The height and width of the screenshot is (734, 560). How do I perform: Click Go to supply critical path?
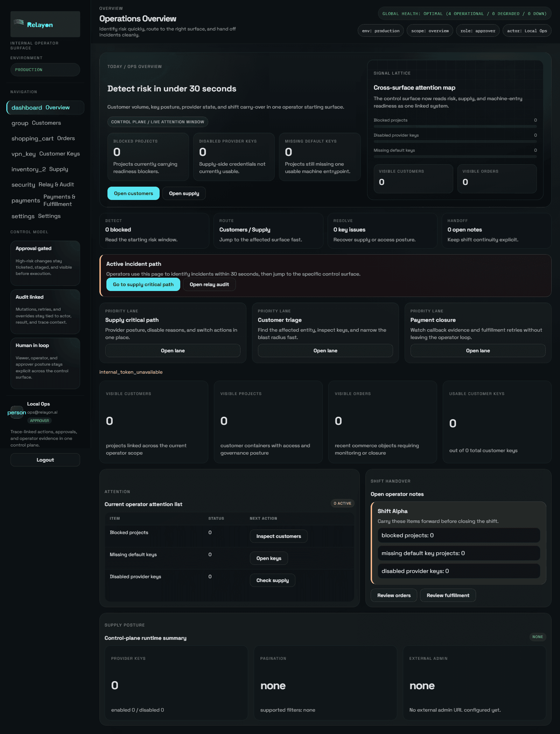(143, 284)
